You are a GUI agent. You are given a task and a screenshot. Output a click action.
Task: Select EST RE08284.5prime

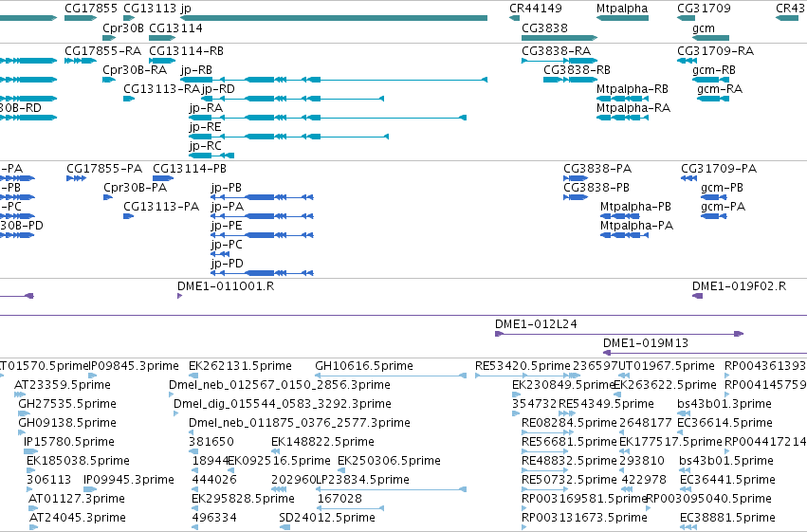click(547, 432)
